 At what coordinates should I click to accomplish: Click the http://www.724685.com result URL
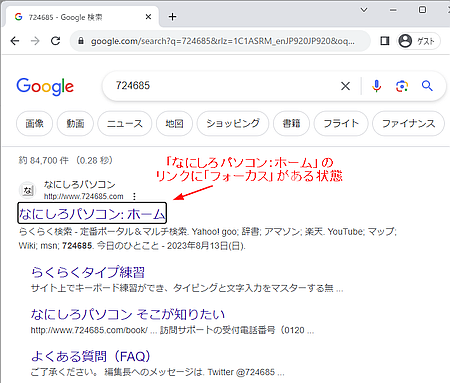click(84, 196)
